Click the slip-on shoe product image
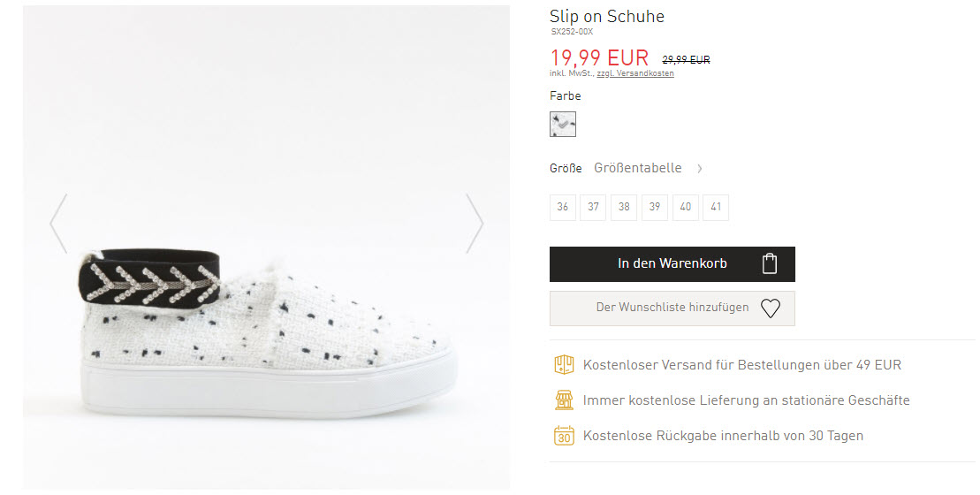980x495 pixels. (x=266, y=247)
